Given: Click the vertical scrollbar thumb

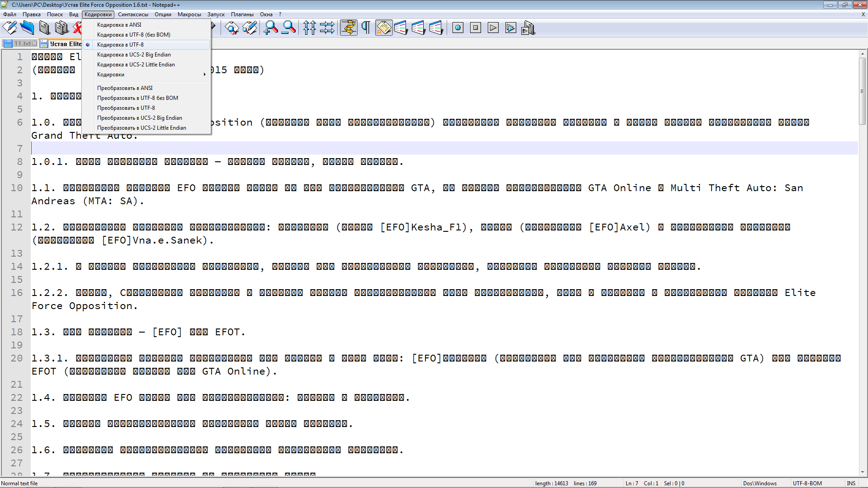Looking at the screenshot, I should click(862, 91).
